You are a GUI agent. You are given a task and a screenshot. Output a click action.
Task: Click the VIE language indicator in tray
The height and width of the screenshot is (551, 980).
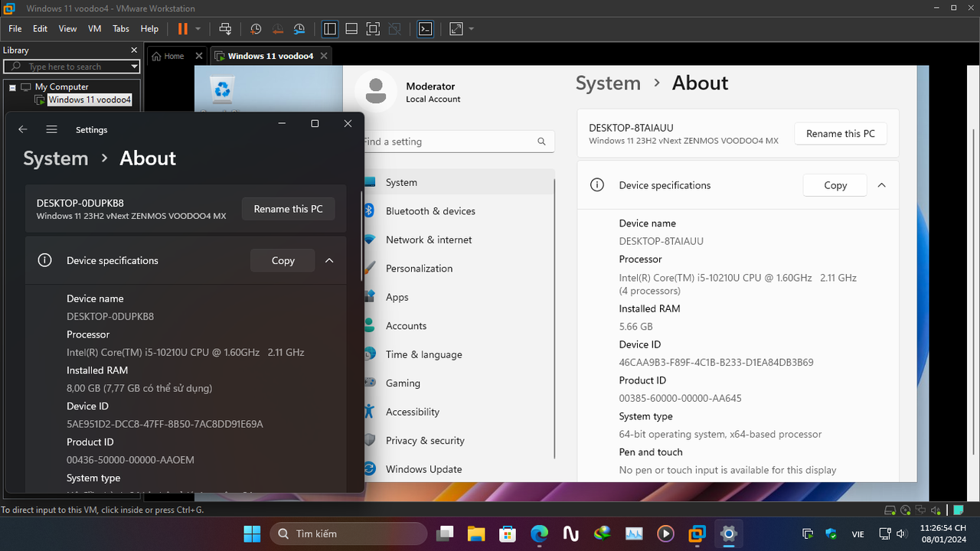coord(858,533)
